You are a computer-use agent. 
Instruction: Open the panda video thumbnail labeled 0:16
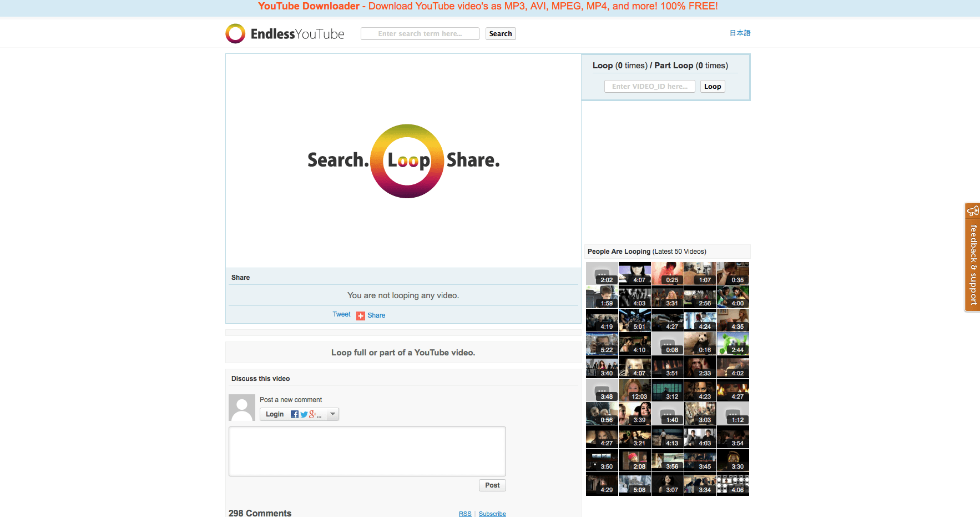[700, 343]
